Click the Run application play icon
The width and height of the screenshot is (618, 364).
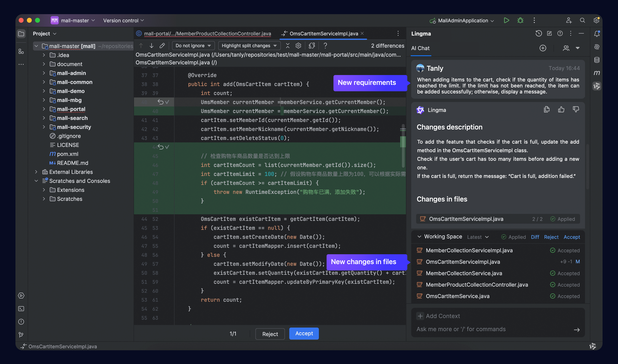pyautogui.click(x=506, y=20)
